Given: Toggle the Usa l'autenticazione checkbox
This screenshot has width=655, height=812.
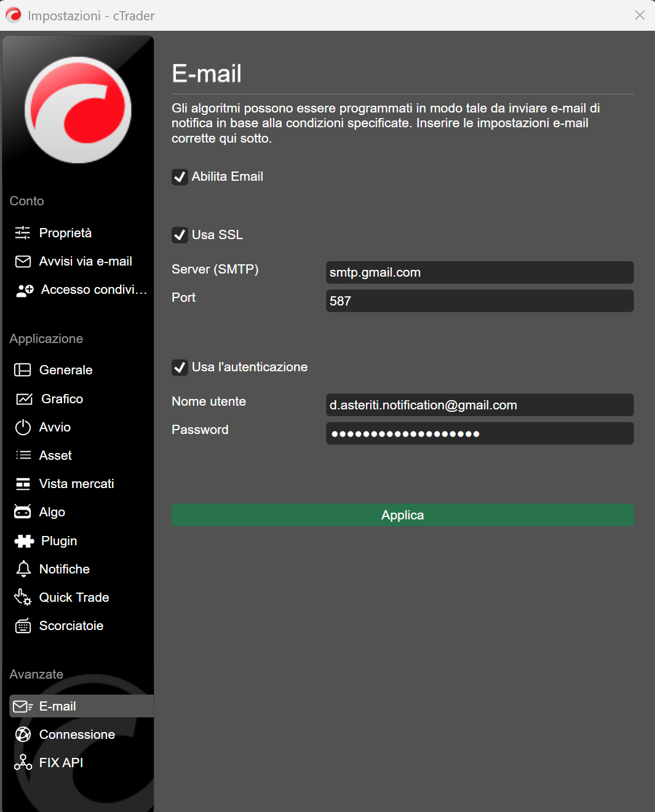Looking at the screenshot, I should tap(180, 368).
